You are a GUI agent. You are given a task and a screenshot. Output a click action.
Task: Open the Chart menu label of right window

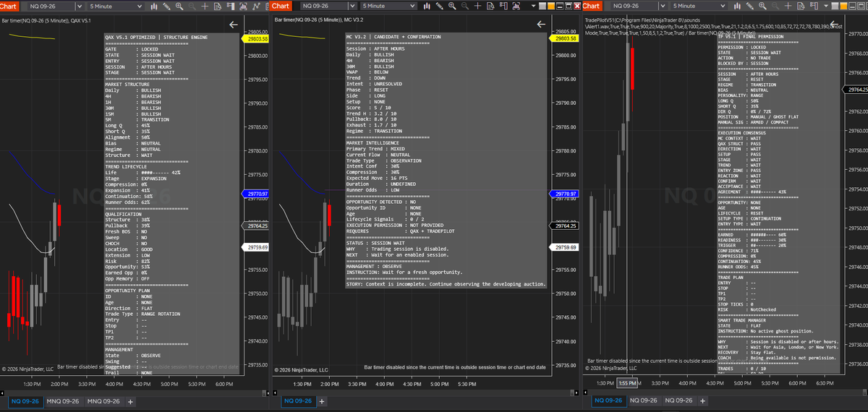pyautogui.click(x=592, y=7)
